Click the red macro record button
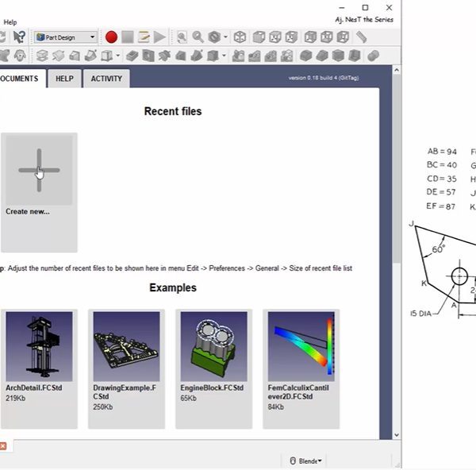 pyautogui.click(x=111, y=37)
